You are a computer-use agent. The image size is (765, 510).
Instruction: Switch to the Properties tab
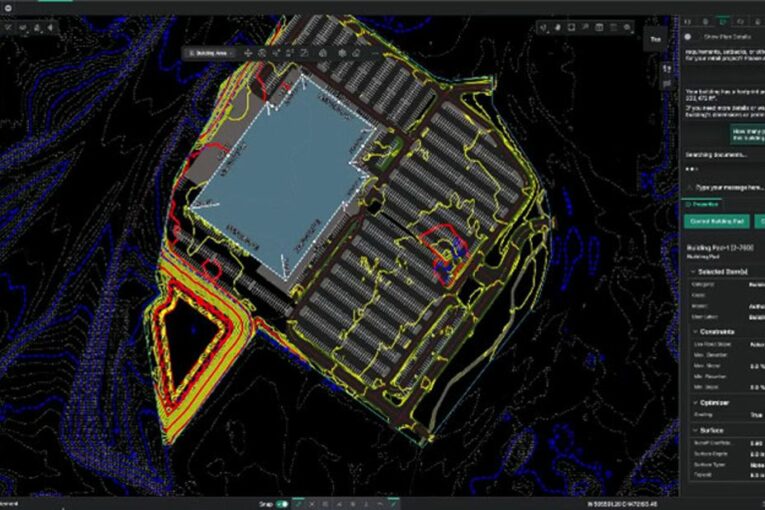pos(703,204)
